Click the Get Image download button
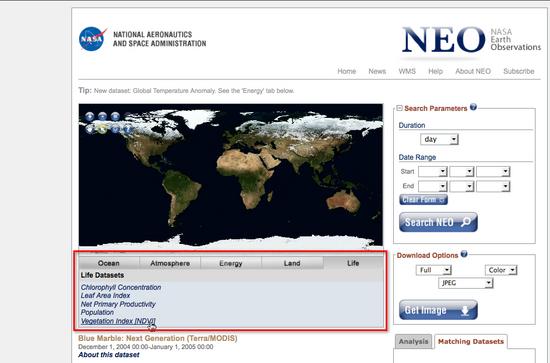 point(438,310)
